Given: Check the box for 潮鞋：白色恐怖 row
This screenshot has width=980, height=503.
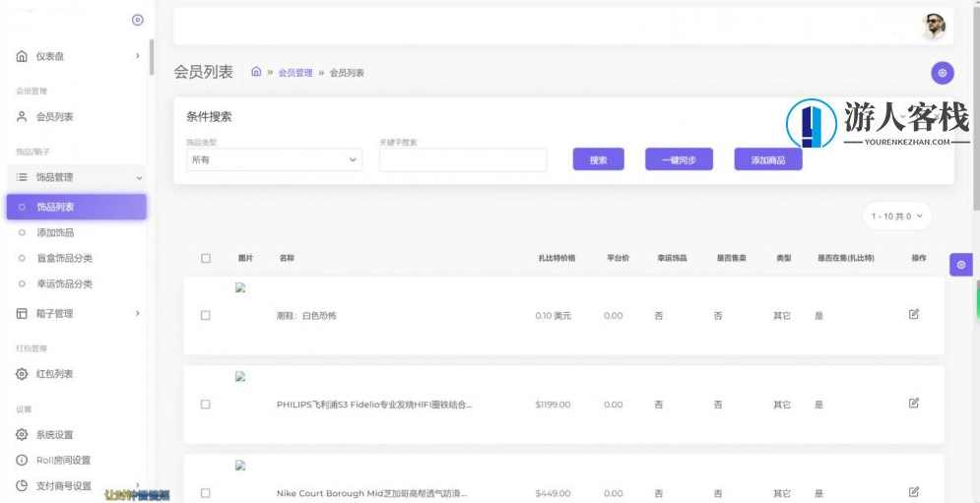Looking at the screenshot, I should (x=206, y=316).
